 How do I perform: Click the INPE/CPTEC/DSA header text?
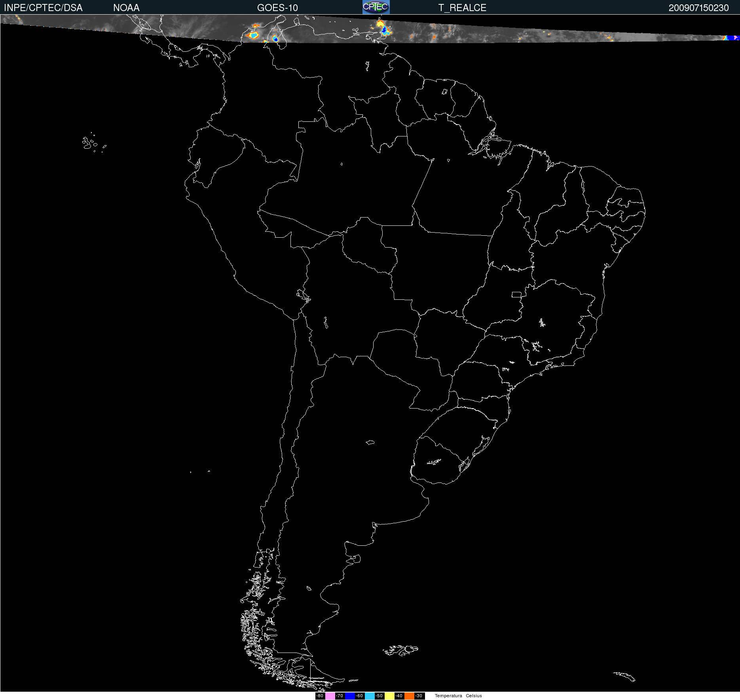(x=43, y=8)
